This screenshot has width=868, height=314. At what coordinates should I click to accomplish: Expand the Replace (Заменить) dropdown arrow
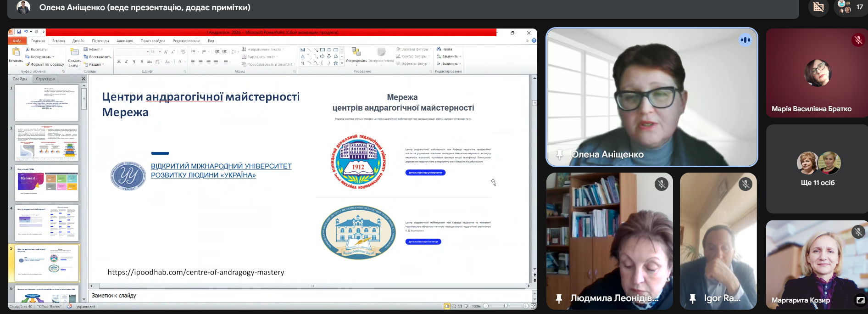coord(460,56)
